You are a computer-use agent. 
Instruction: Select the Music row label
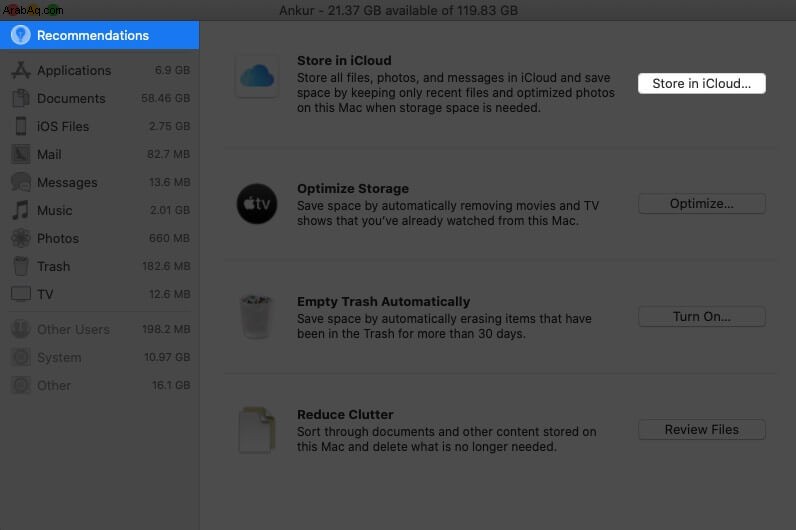[x=54, y=210]
